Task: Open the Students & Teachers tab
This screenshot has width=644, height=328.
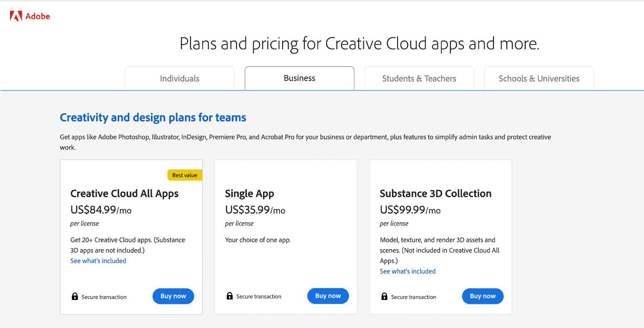Action: pyautogui.click(x=419, y=78)
